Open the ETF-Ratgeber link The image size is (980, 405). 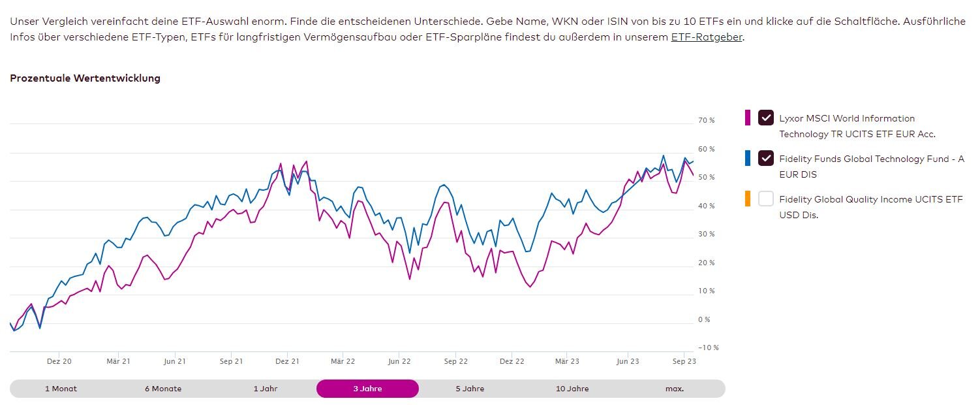pyautogui.click(x=706, y=37)
